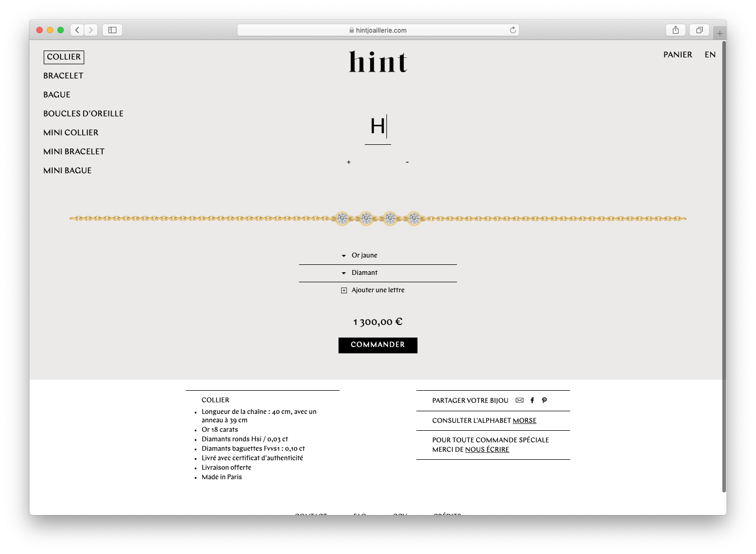The image size is (756, 554).
Task: Reload the page with the refresh icon
Action: 513,30
